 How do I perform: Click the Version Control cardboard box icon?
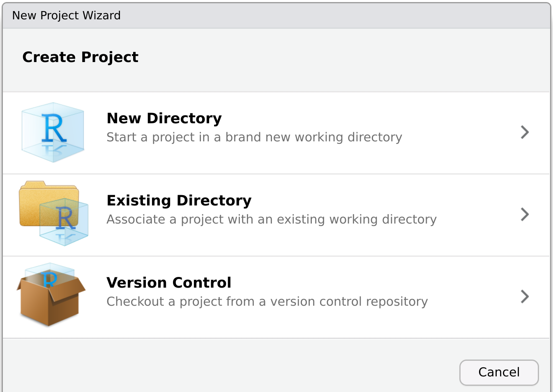click(x=51, y=295)
